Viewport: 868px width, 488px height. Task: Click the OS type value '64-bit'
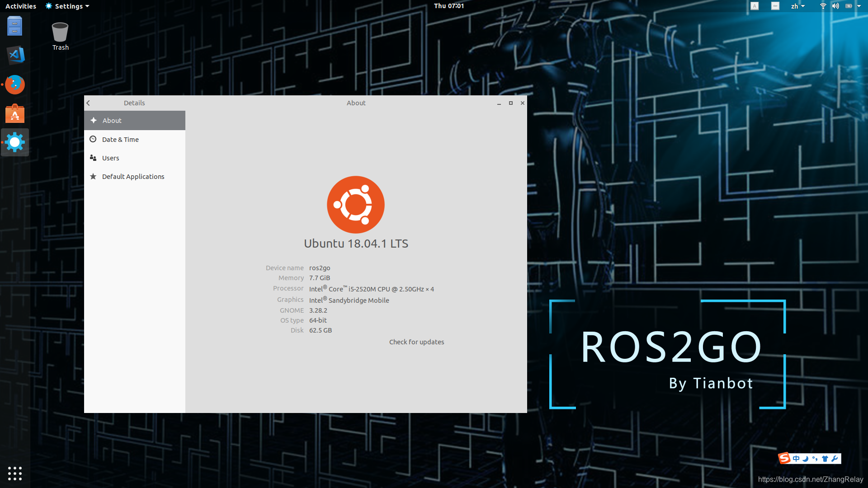click(318, 320)
